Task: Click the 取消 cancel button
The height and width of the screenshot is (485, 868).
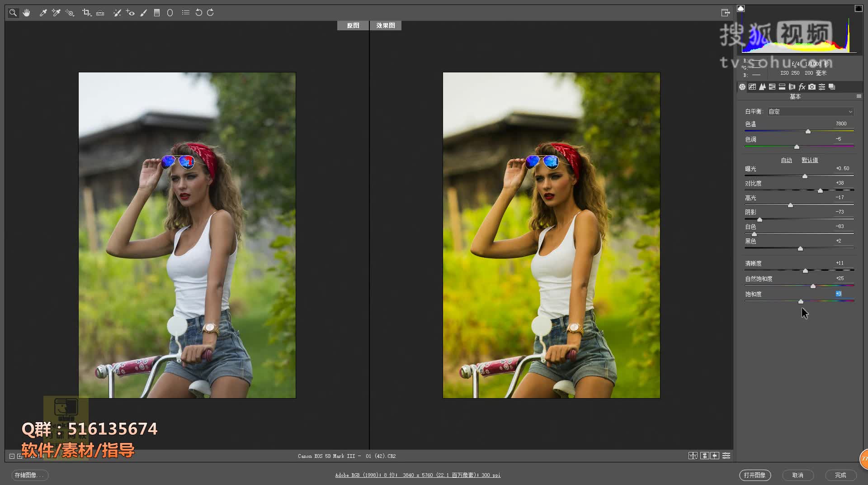Action: [798, 475]
